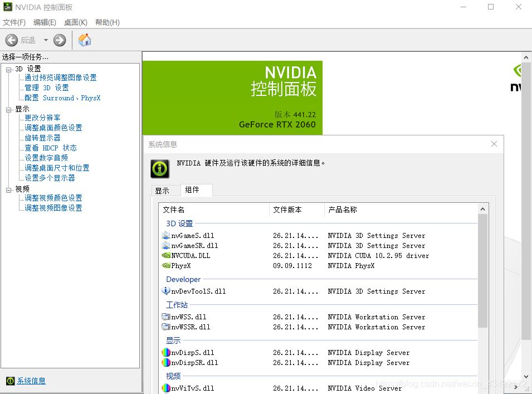532x394 pixels.
Task: Collapse the 视频 tree node
Action: (9, 190)
